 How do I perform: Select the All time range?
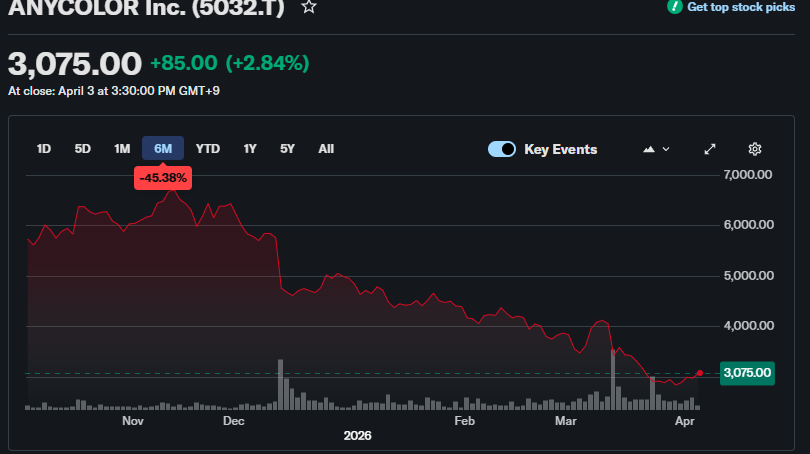coord(326,149)
